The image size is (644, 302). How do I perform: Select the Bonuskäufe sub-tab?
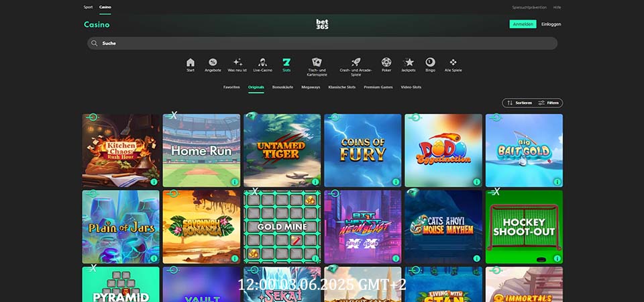tap(282, 87)
